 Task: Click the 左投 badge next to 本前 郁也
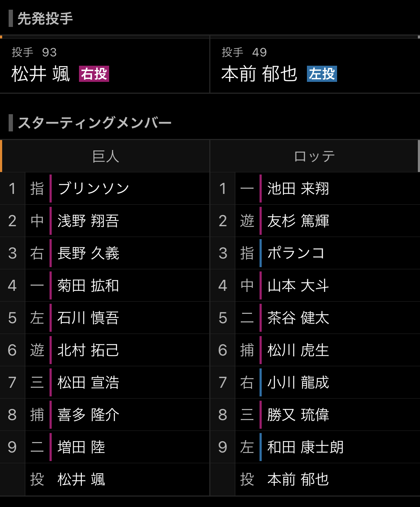pyautogui.click(x=322, y=74)
